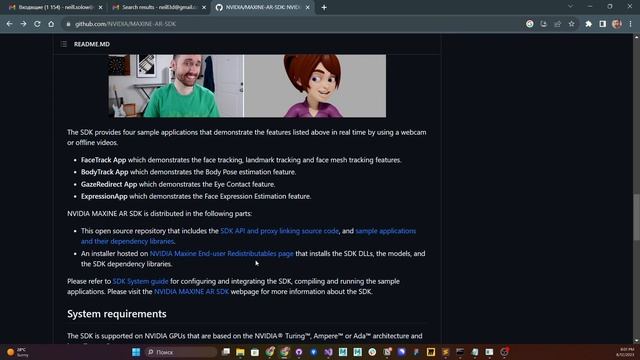
Task: Go forward in browser history
Action: tap(23, 24)
